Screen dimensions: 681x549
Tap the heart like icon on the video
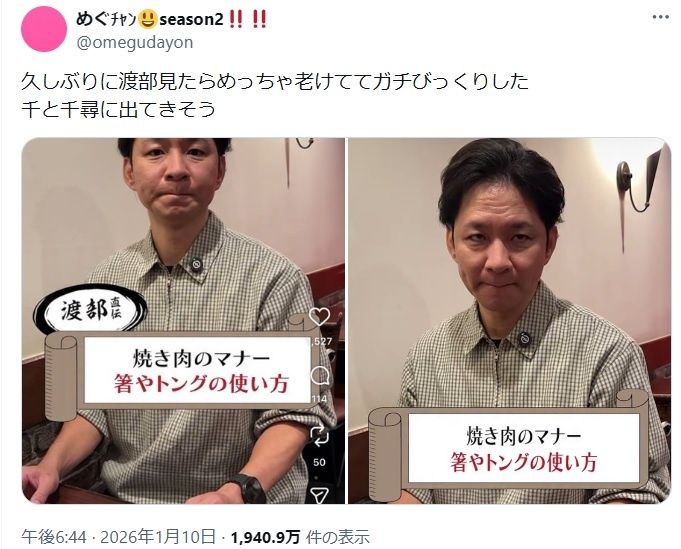point(319,317)
